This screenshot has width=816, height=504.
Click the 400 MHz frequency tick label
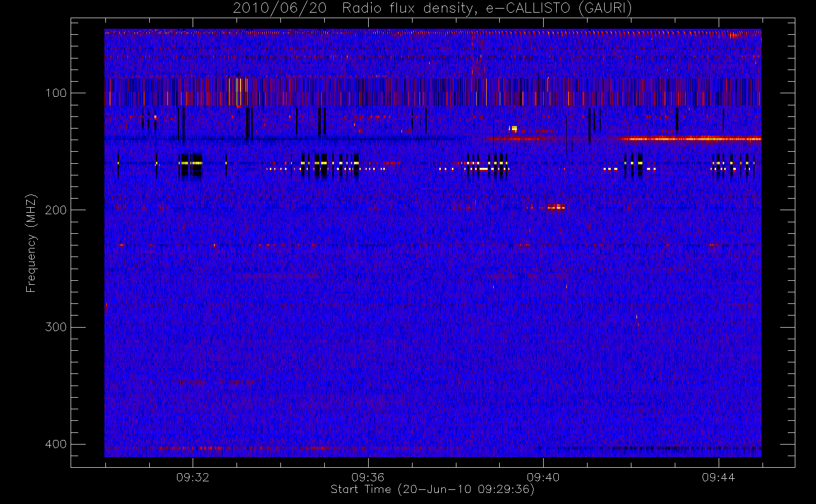click(55, 444)
